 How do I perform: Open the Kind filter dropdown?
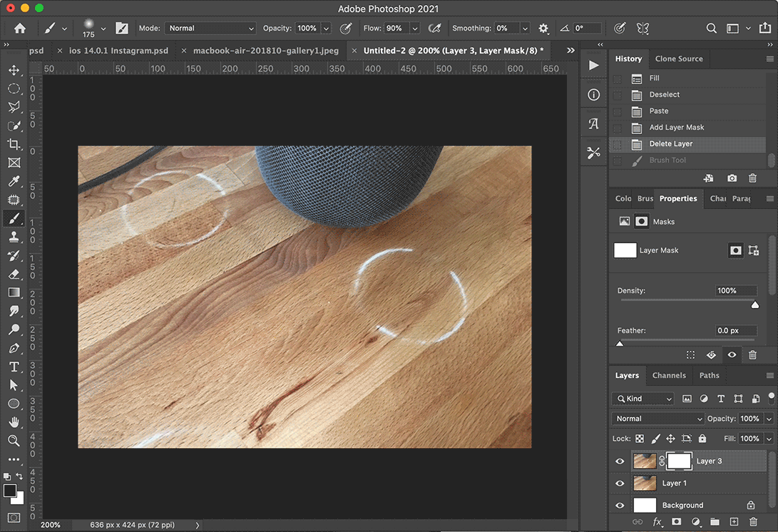click(643, 399)
